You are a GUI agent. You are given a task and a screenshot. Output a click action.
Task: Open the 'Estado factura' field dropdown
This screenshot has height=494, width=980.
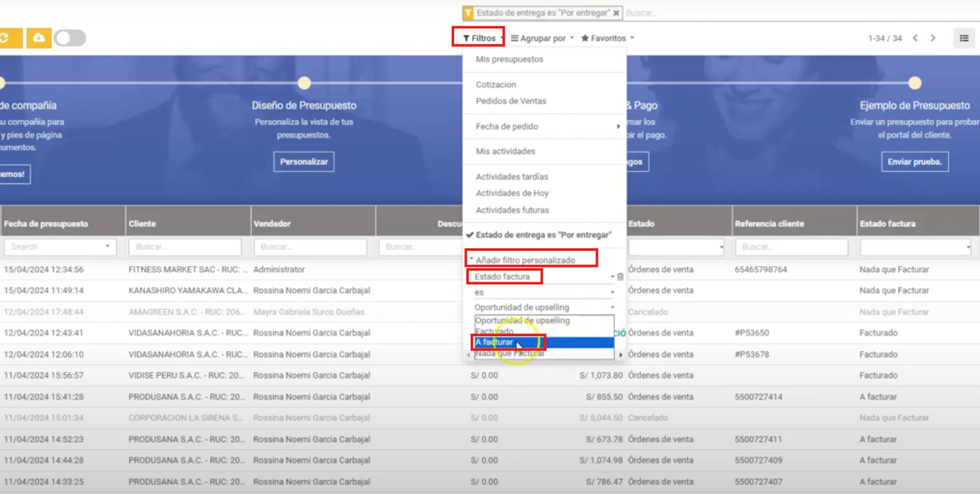tap(544, 277)
